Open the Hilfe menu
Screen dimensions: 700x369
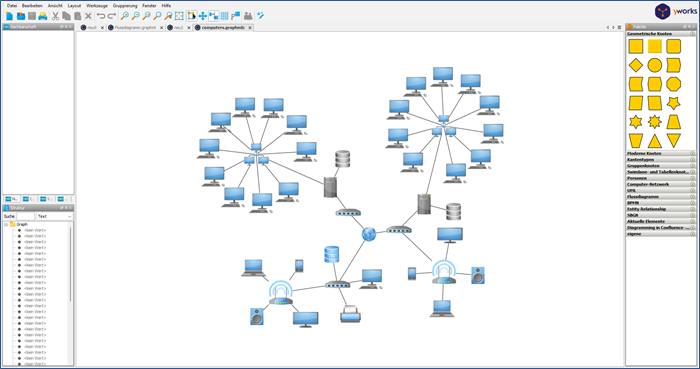coord(166,5)
